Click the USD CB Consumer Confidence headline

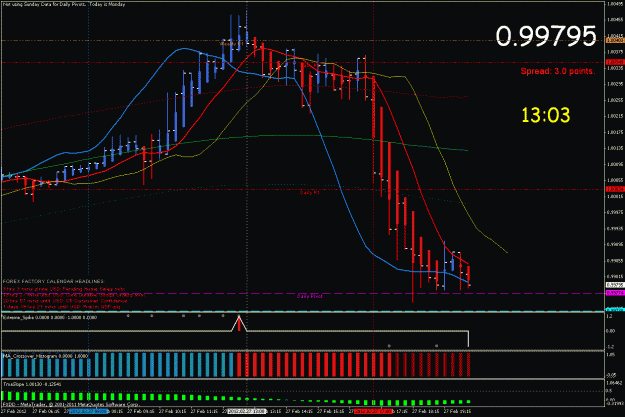coord(65,301)
